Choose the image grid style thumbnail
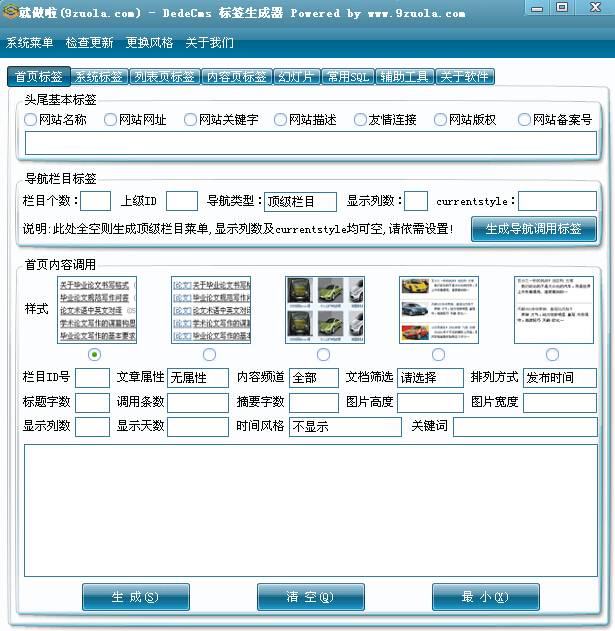This screenshot has height=631, width=615. [x=325, y=310]
